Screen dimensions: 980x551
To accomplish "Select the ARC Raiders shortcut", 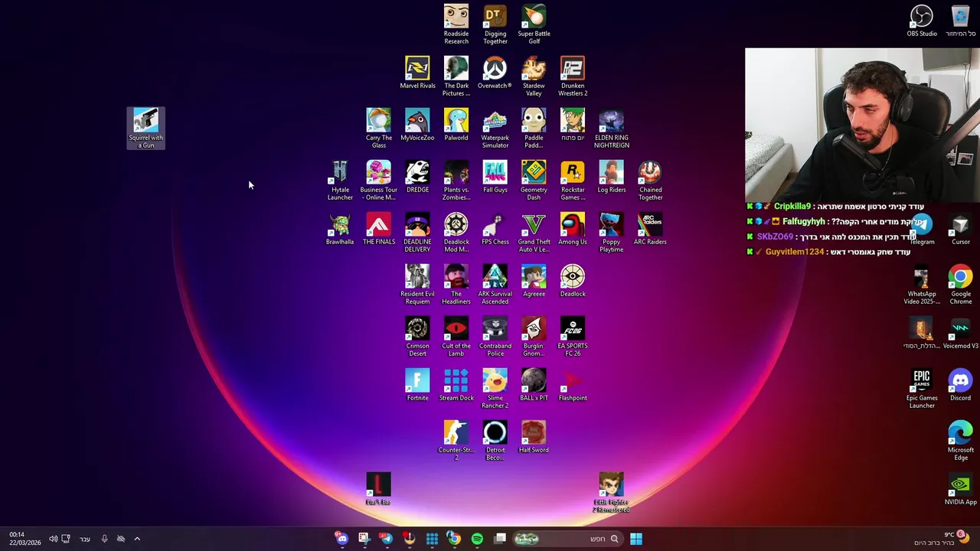I will pos(650,229).
